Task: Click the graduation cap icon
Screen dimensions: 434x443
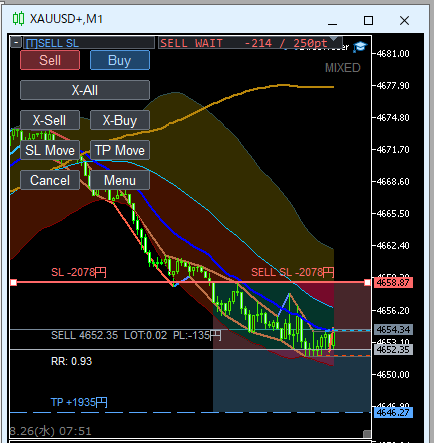Action: (360, 47)
